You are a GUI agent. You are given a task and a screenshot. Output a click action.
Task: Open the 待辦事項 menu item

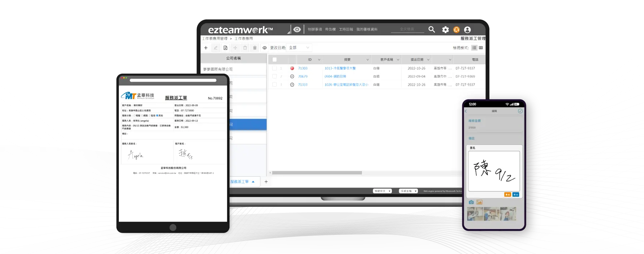coord(315,30)
